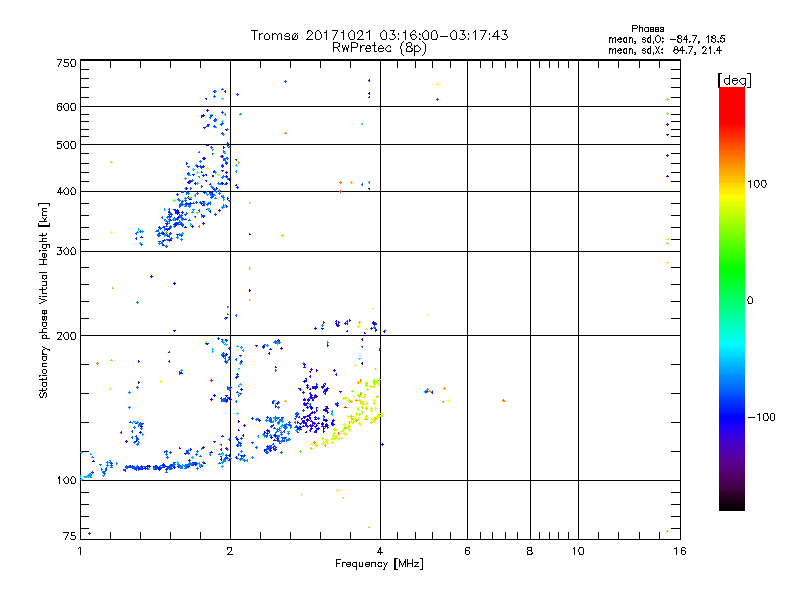Click the 'Stationary phase Virtual Height [km]' axis label
This screenshot has width=800, height=600.
coord(44,300)
